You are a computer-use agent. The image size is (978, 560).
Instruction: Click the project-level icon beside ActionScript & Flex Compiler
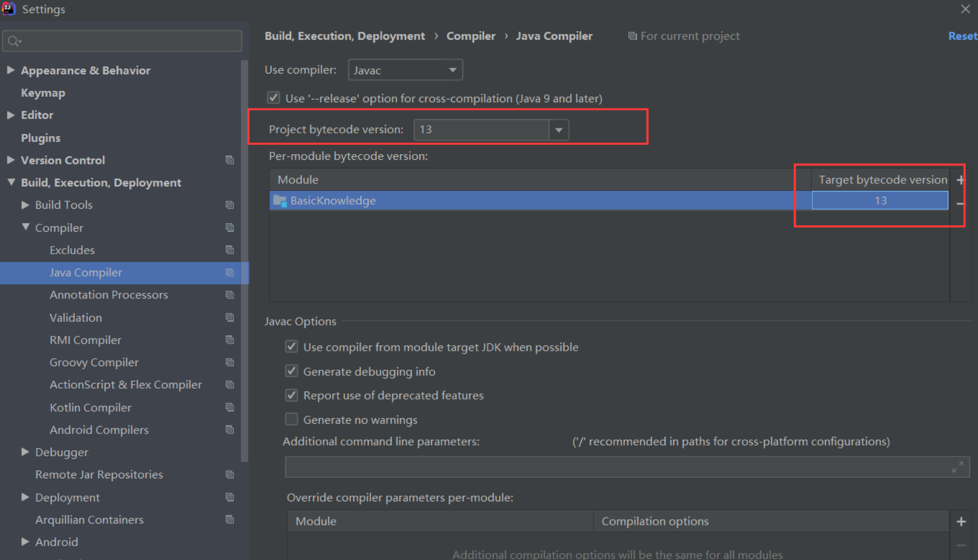[230, 385]
